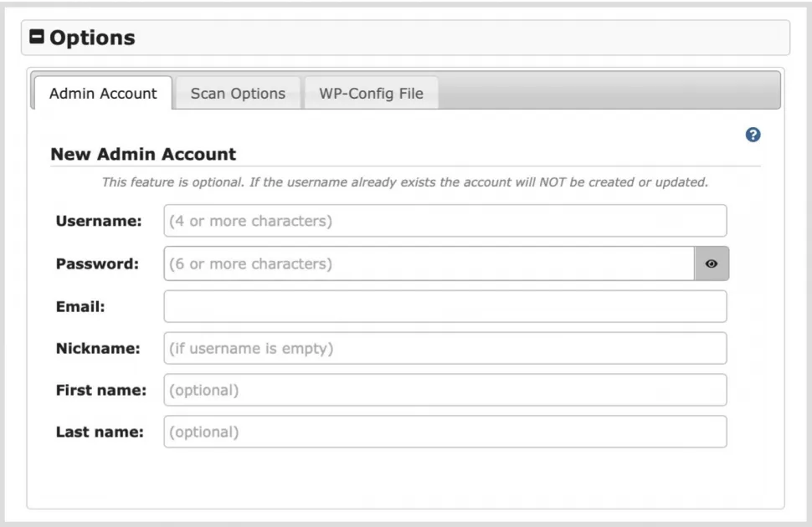Image resolution: width=812 pixels, height=527 pixels.
Task: Click the Username label
Action: coord(98,222)
